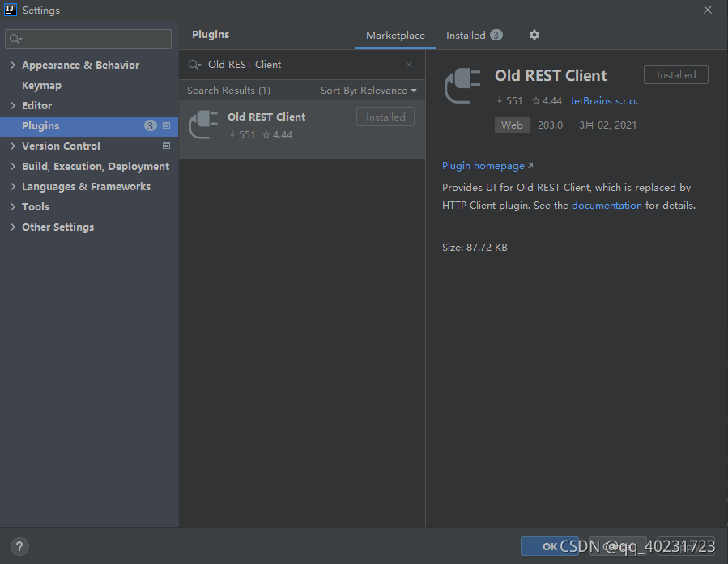Click the star rating 4.44 in details
Viewport: 728px width, 564px height.
[547, 101]
